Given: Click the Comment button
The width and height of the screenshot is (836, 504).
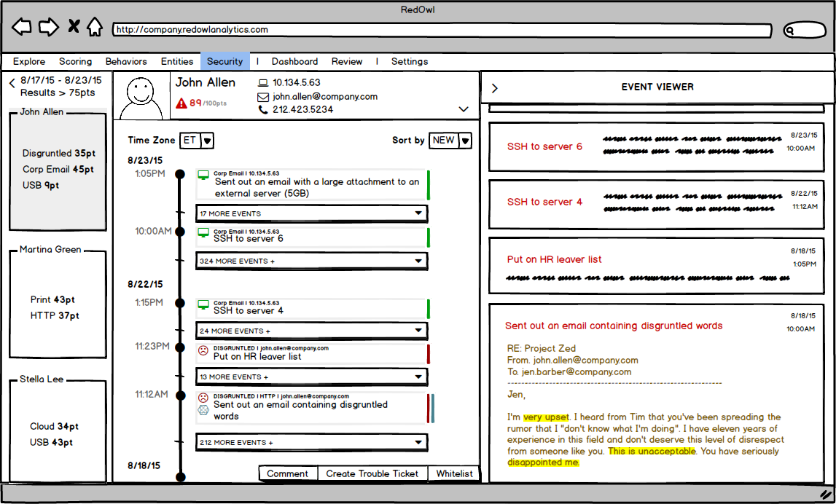Looking at the screenshot, I should [288, 473].
